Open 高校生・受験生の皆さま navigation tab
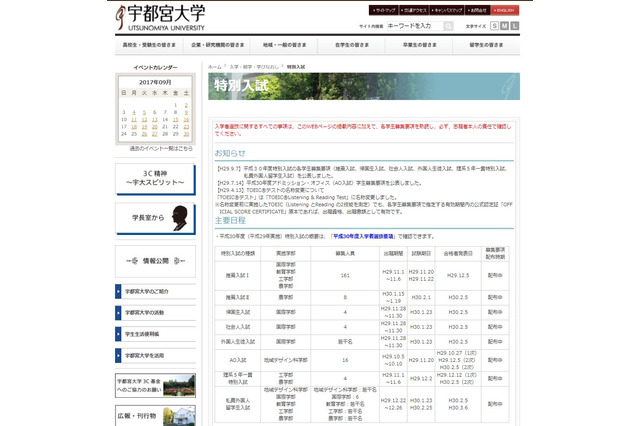 click(149, 45)
